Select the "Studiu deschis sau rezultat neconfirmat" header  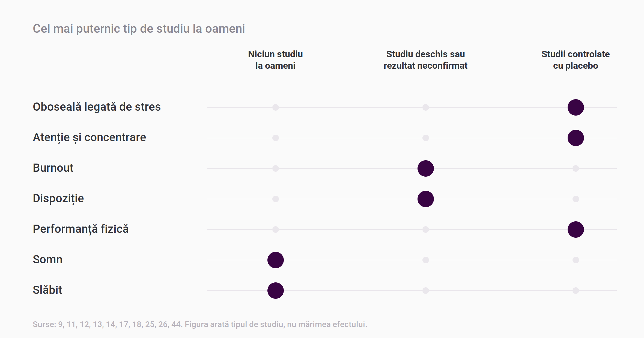[x=425, y=60]
